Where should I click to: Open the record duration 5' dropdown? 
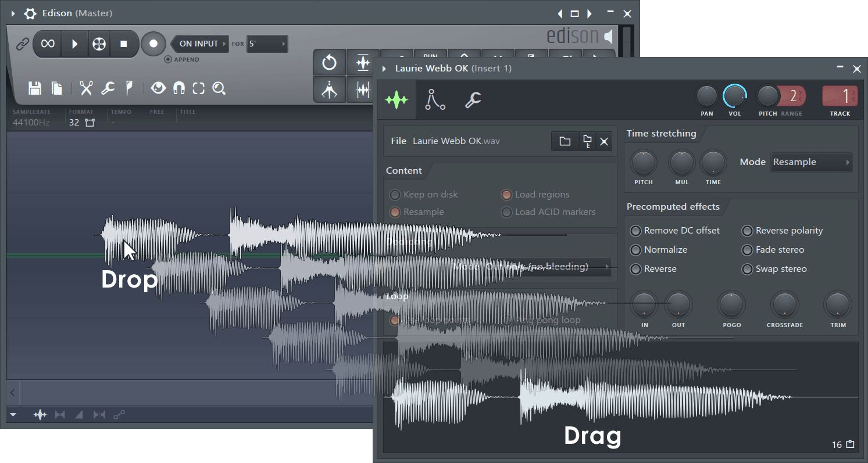tap(267, 44)
